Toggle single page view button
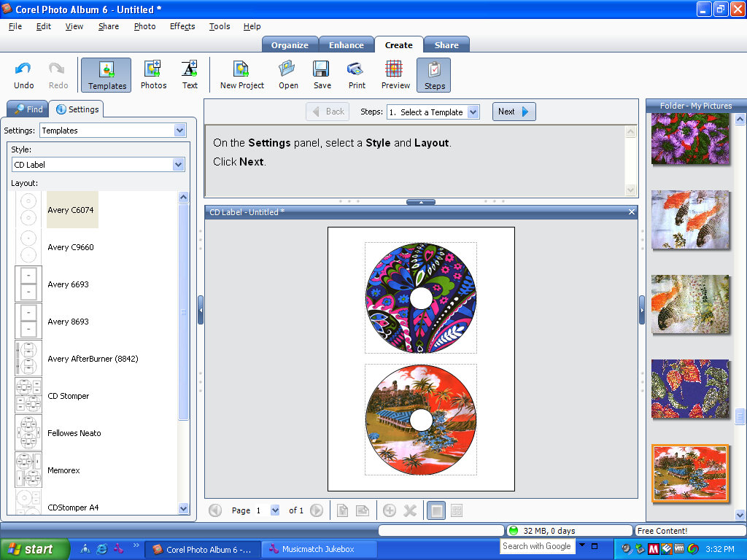747x560 pixels. [x=435, y=510]
